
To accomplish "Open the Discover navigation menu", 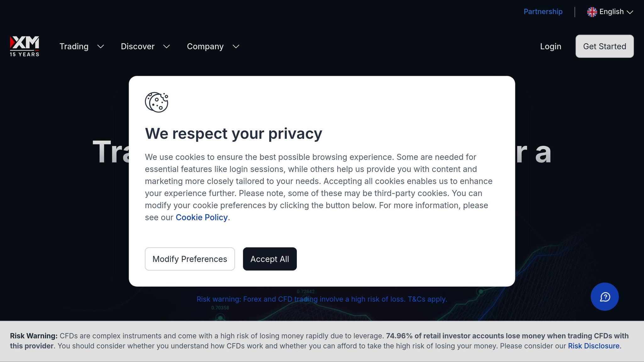I will [x=138, y=47].
